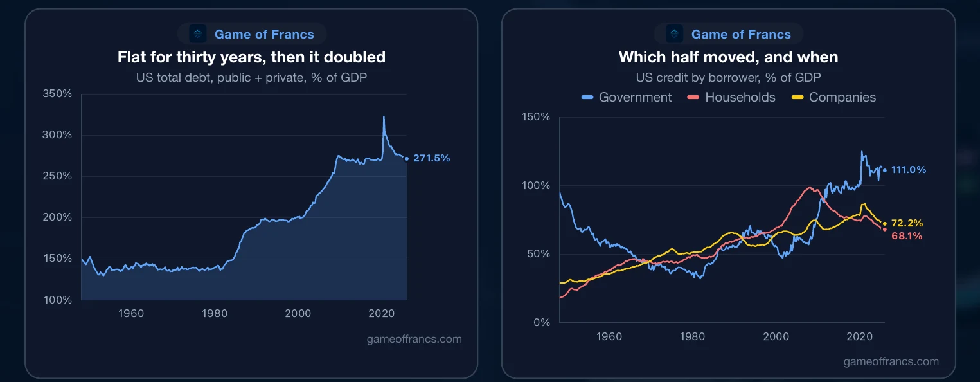
Task: Toggle the Government legend series
Action: click(x=627, y=97)
